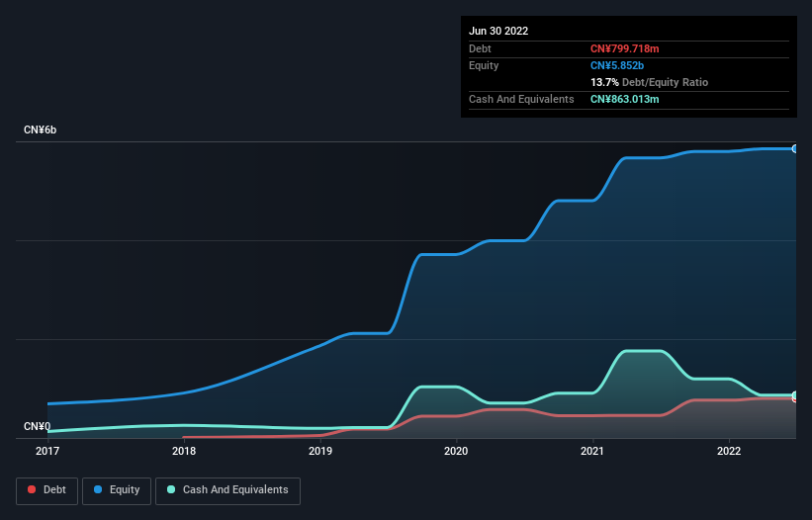Click the CN¥799.718m debt value

tap(624, 48)
